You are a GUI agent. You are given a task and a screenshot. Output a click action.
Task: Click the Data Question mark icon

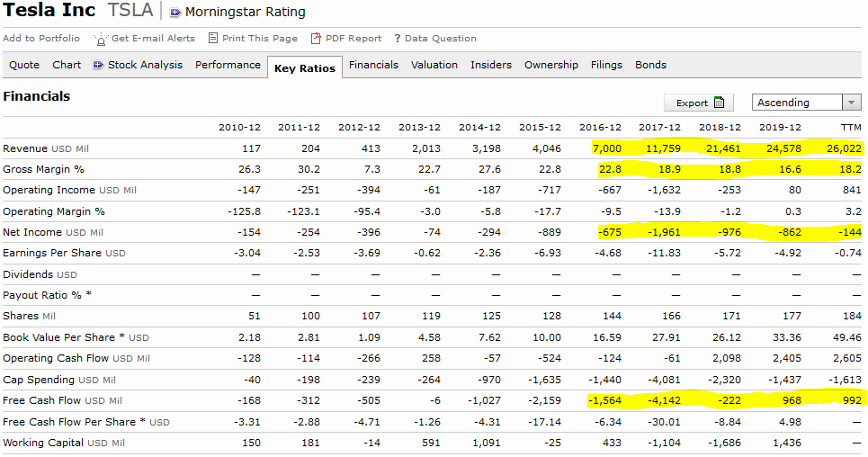click(397, 39)
